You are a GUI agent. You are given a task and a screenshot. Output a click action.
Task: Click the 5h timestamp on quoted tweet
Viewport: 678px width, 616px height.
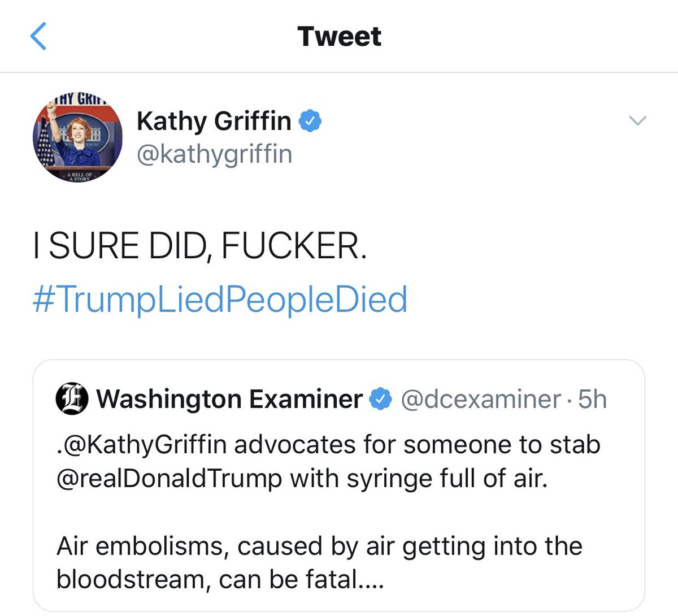point(593,399)
